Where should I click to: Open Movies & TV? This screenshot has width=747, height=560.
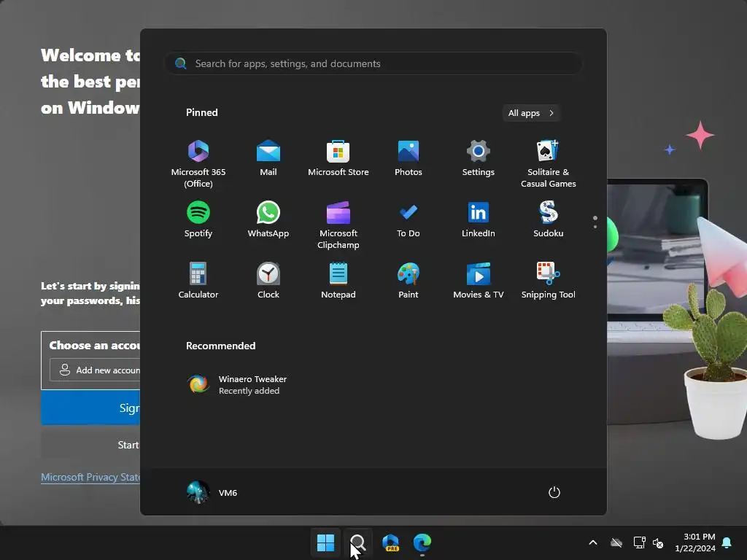(x=479, y=281)
